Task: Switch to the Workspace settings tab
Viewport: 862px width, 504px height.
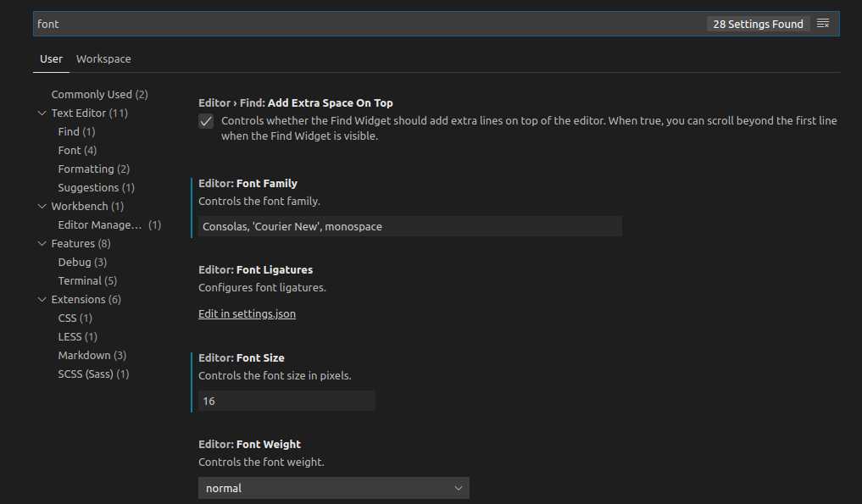Action: click(x=103, y=58)
